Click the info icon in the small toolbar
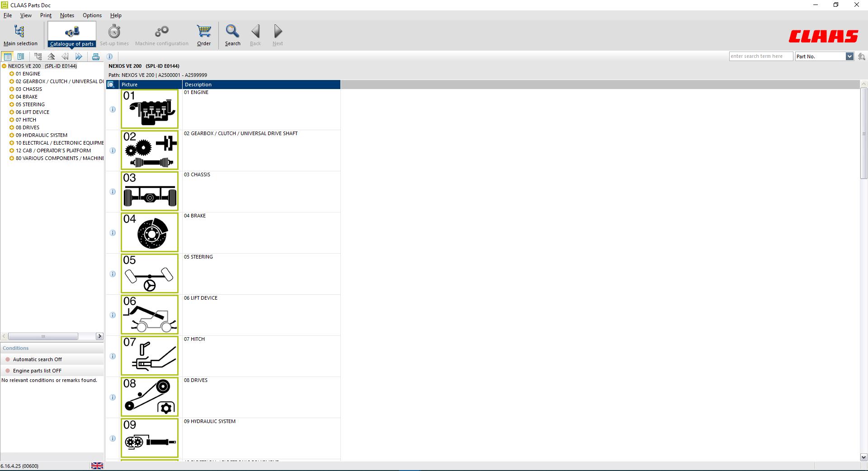This screenshot has width=868, height=471. click(109, 57)
